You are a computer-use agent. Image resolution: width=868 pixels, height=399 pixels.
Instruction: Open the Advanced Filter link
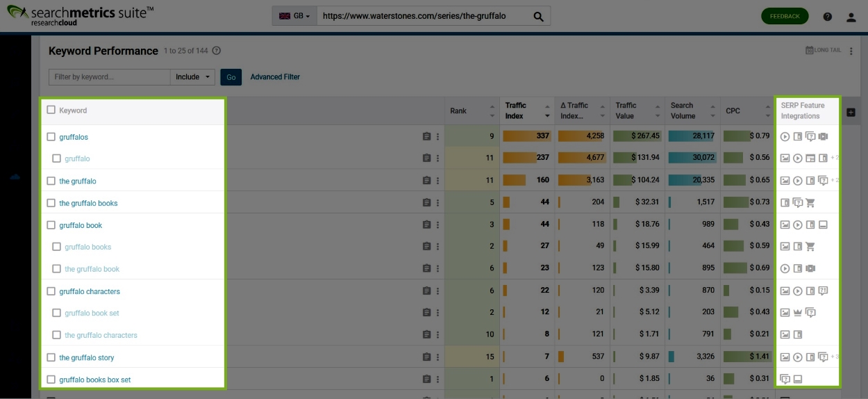coord(275,77)
